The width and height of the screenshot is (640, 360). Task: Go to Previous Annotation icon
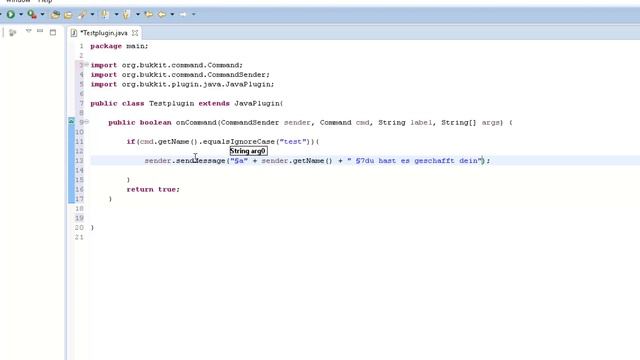click(126, 14)
